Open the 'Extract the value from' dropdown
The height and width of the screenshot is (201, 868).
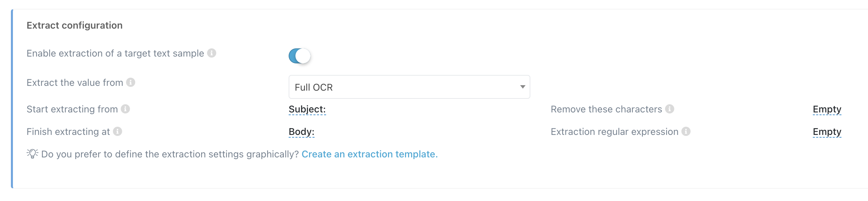(408, 87)
